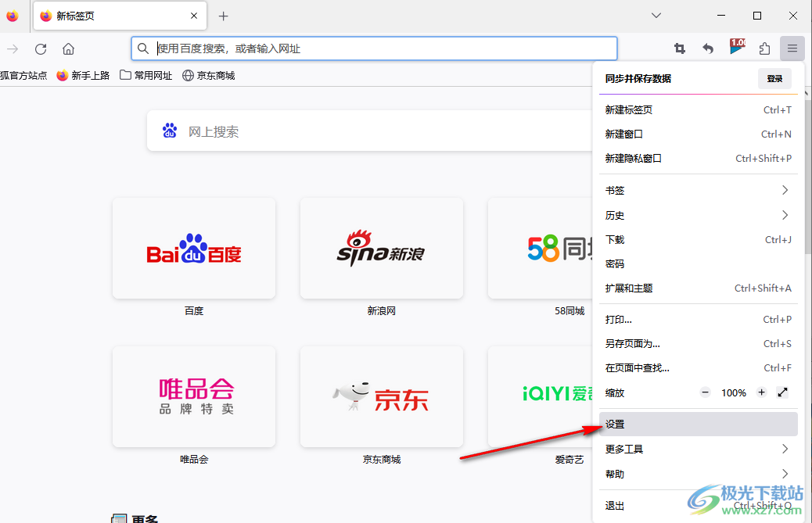Viewport: 812px width, 523px height.
Task: Open 设置 from the menu
Action: tap(698, 424)
